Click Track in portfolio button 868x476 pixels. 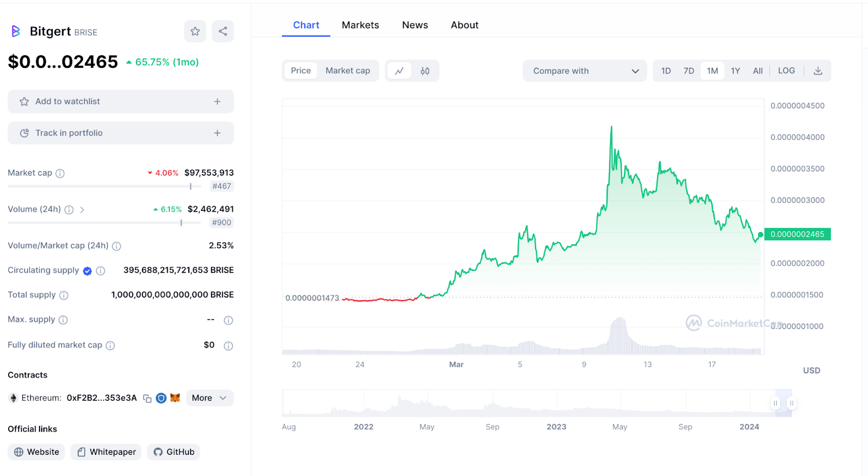point(120,133)
